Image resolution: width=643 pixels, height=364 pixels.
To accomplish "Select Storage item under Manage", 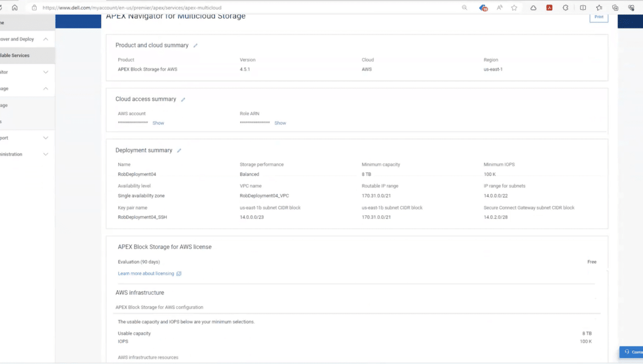I will pos(27,105).
